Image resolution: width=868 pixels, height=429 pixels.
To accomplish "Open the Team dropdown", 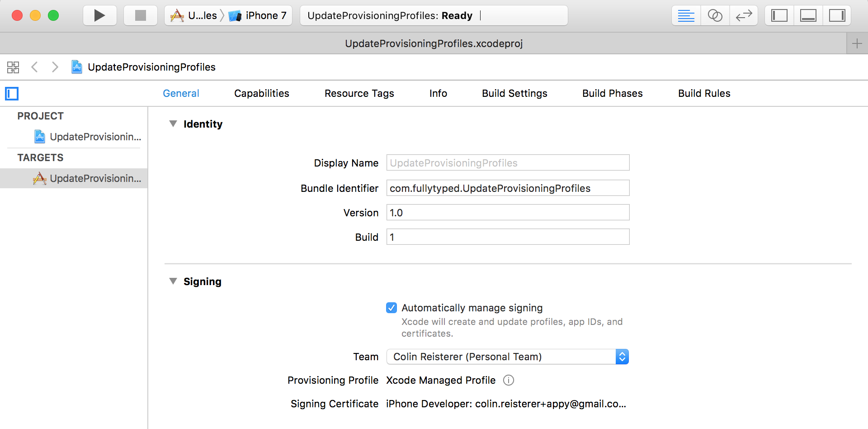I will point(508,357).
